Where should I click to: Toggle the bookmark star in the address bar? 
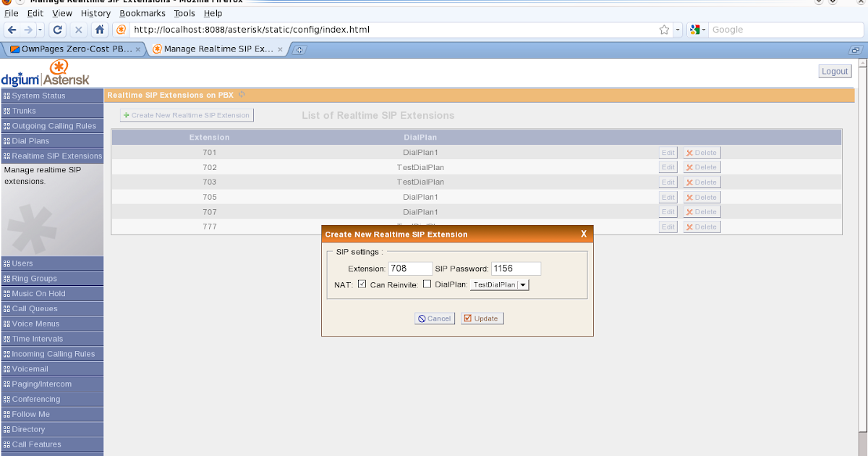pos(663,30)
